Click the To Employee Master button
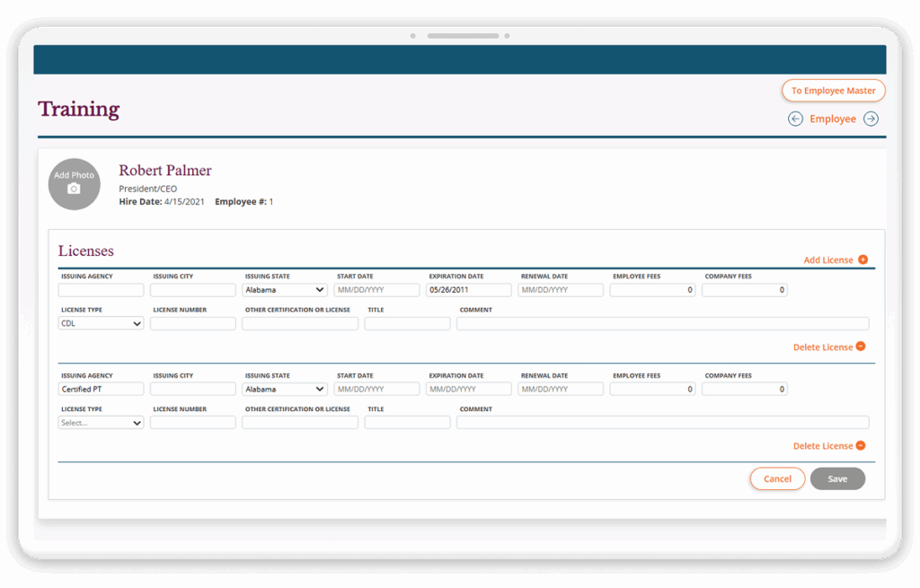 [x=833, y=90]
